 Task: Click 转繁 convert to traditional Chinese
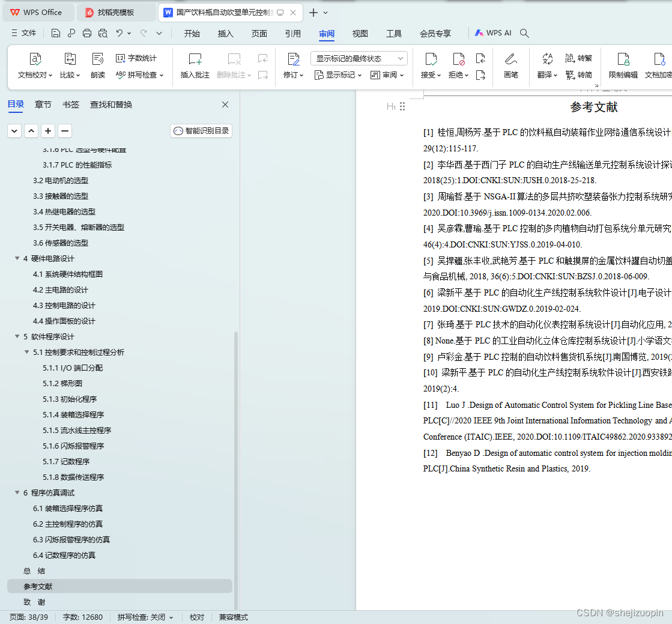point(578,58)
